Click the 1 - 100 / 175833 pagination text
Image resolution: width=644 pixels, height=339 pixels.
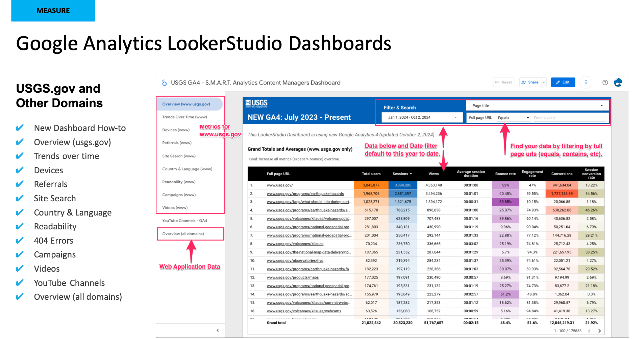[x=567, y=331]
